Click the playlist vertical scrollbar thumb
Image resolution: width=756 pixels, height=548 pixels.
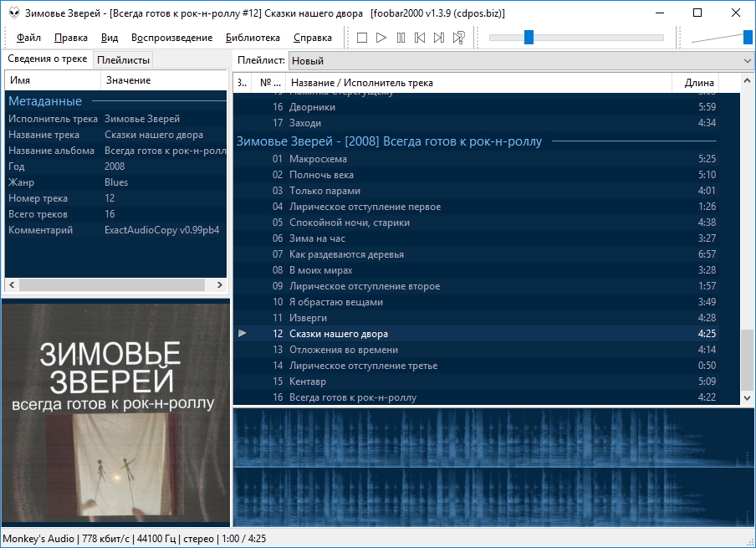747,360
